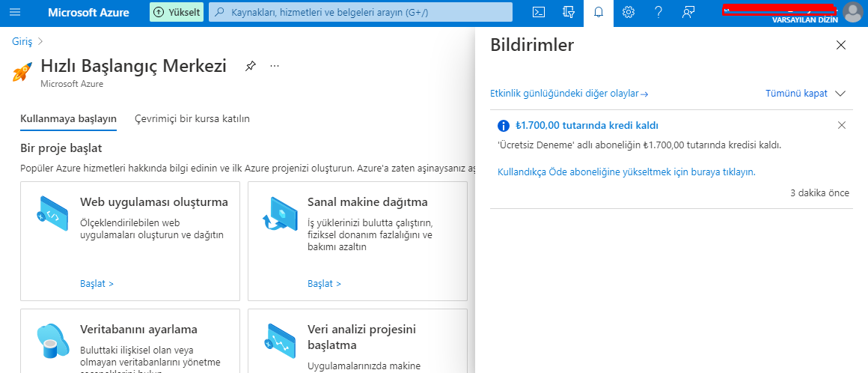Click the Yükselt upgrade button
868x373 pixels.
point(177,12)
